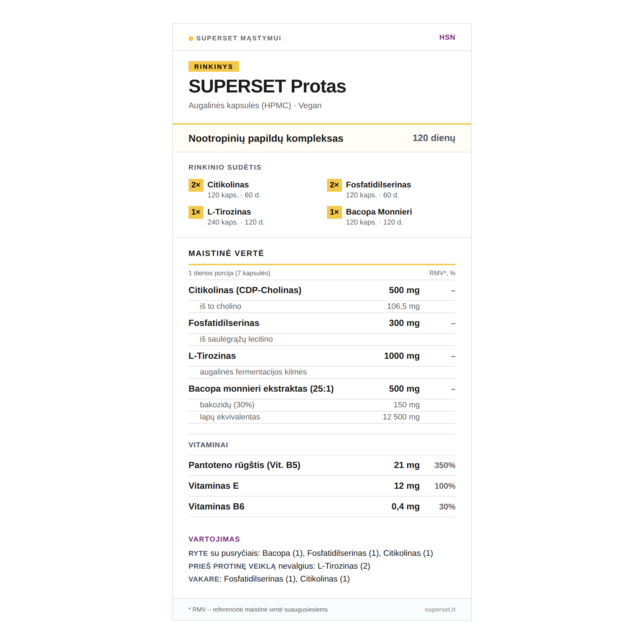Click the VARTOJIMAS section heading
Screen dimensions: 644x644
[x=214, y=539]
